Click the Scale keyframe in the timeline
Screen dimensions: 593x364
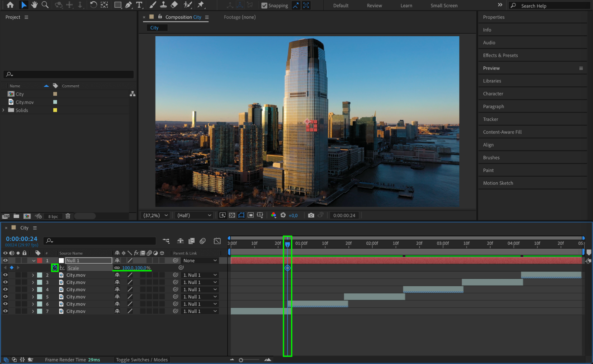pyautogui.click(x=287, y=268)
